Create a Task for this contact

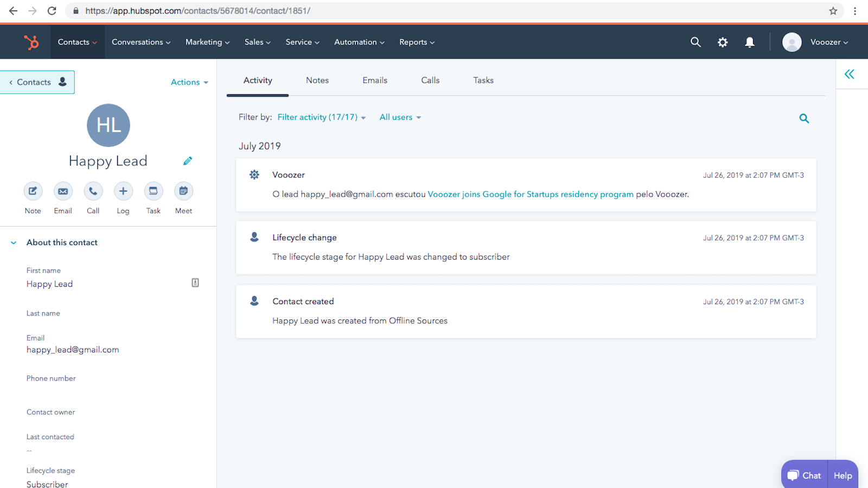tap(154, 191)
